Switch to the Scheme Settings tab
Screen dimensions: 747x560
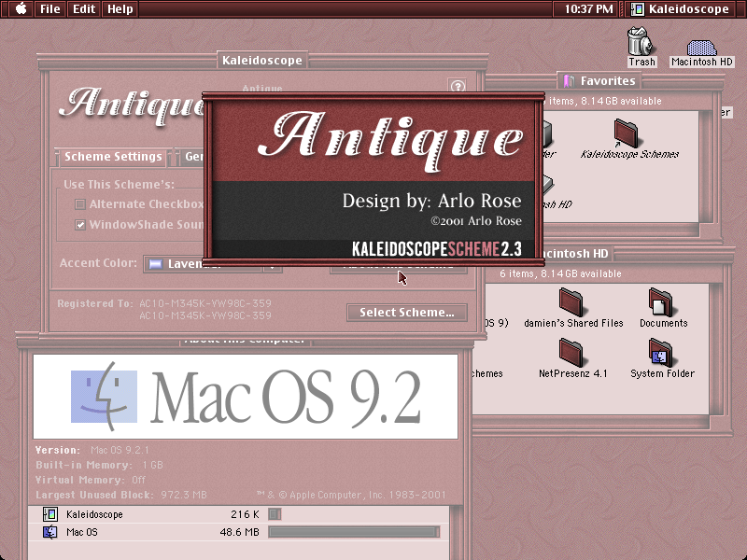[113, 157]
